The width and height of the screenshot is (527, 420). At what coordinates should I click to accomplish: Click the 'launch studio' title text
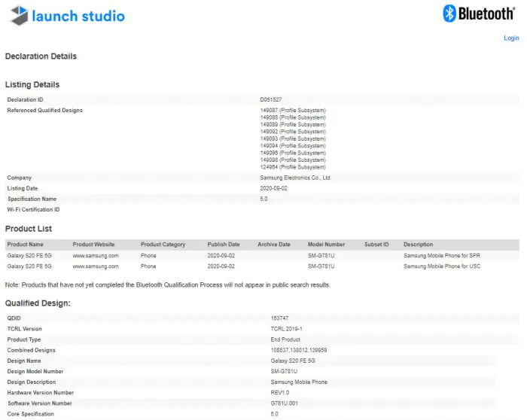click(x=78, y=16)
